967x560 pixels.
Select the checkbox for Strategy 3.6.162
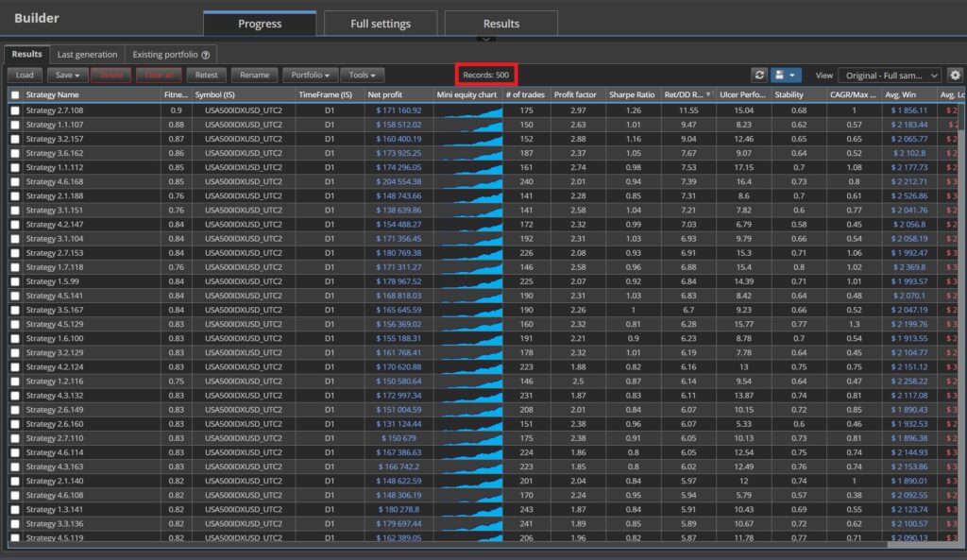14,153
